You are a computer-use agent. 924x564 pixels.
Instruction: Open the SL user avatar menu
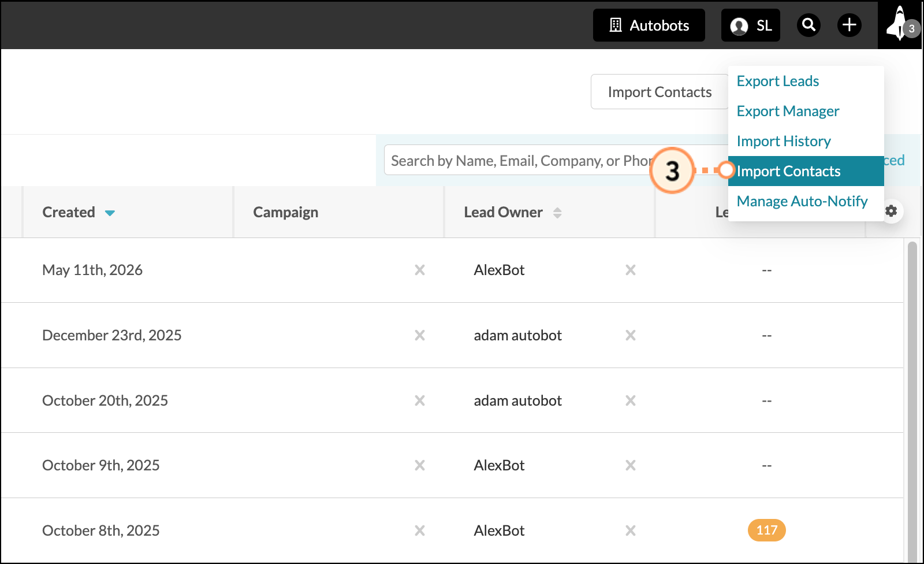[x=750, y=25]
